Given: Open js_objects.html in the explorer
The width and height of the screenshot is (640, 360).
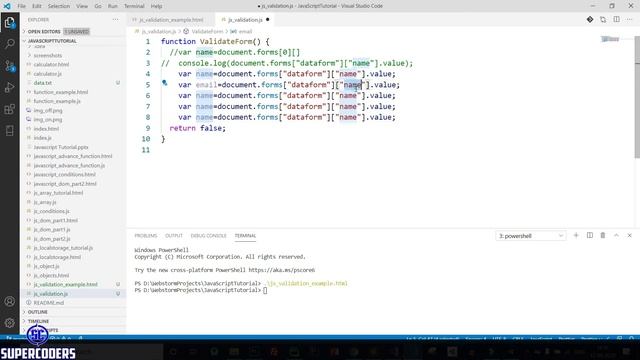Looking at the screenshot, I should (x=51, y=276).
